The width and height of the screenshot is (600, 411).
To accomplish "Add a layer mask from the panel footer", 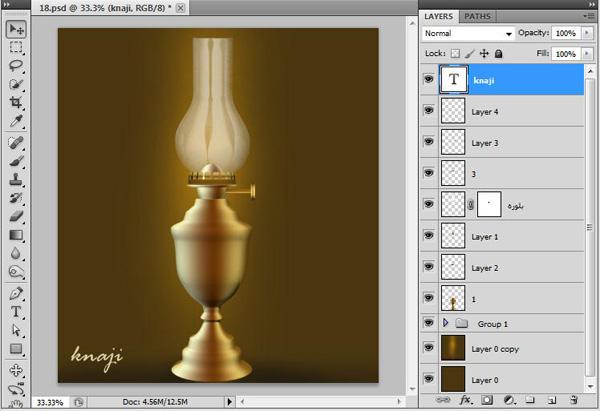I will click(x=487, y=400).
